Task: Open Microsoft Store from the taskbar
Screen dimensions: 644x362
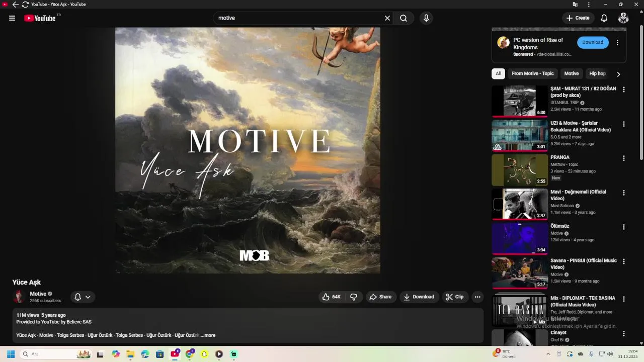Action: 160,354
